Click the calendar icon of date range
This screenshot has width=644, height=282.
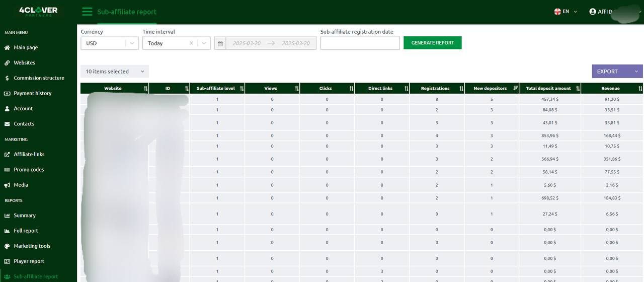[x=220, y=43]
